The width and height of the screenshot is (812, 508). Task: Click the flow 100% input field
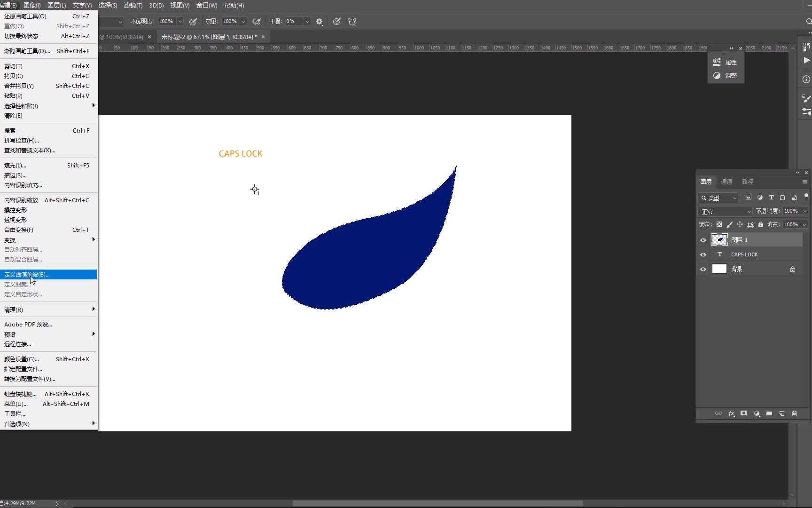(x=230, y=22)
